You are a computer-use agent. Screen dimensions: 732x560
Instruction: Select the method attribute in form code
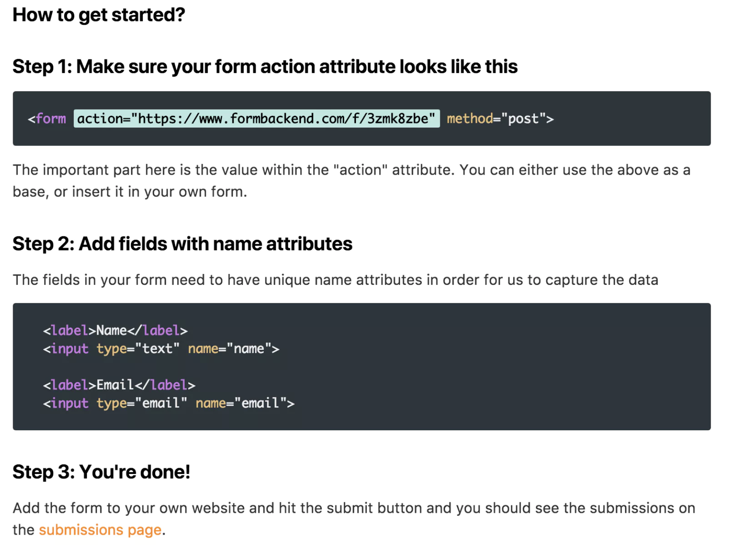coord(470,119)
